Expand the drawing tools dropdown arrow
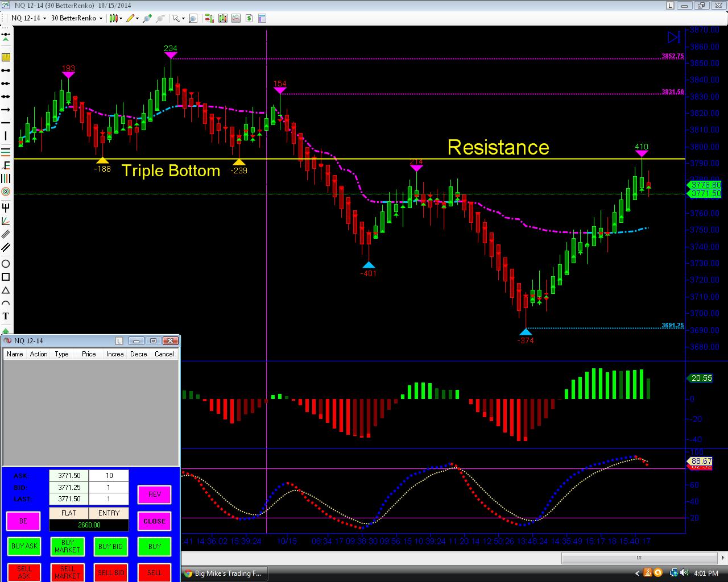 [138, 18]
